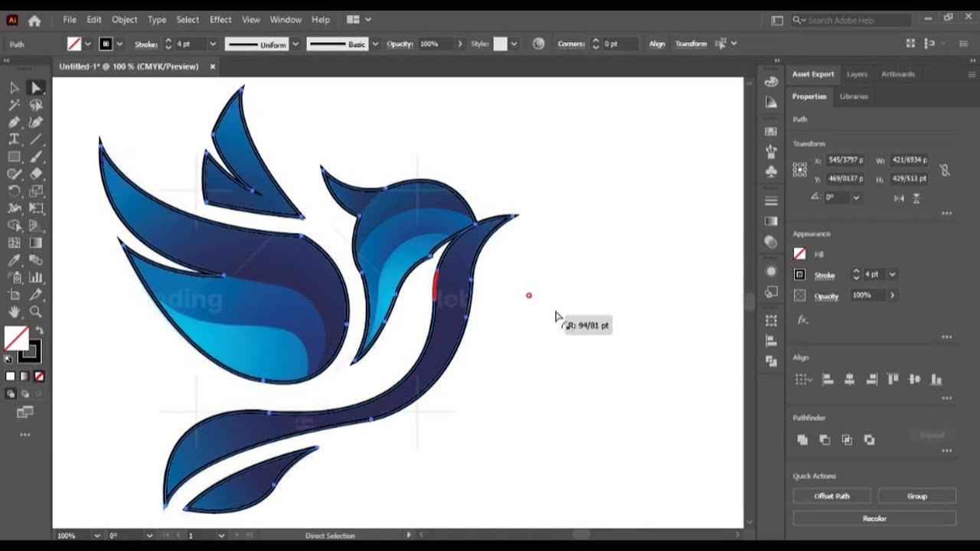Switch to the Layers tab

[857, 74]
